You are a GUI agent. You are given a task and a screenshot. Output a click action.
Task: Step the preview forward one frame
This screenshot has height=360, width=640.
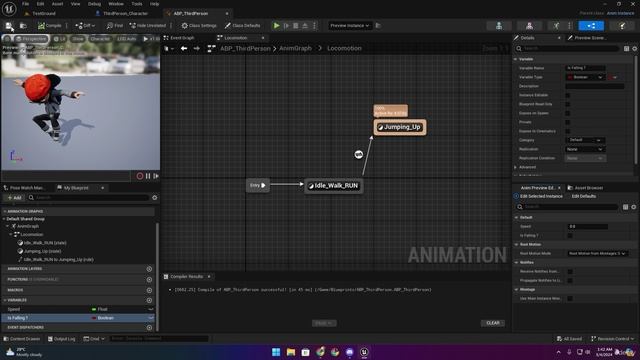156,176
